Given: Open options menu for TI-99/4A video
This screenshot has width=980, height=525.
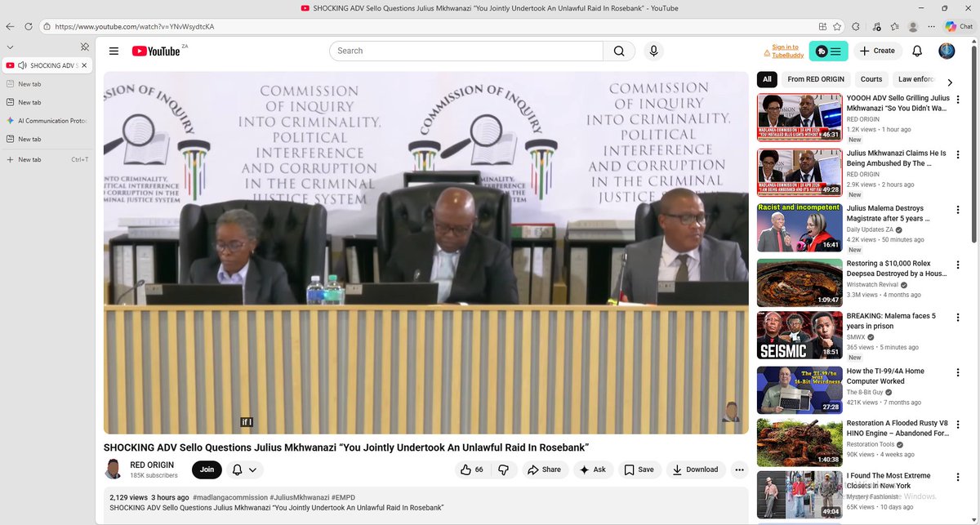Looking at the screenshot, I should tap(959, 372).
